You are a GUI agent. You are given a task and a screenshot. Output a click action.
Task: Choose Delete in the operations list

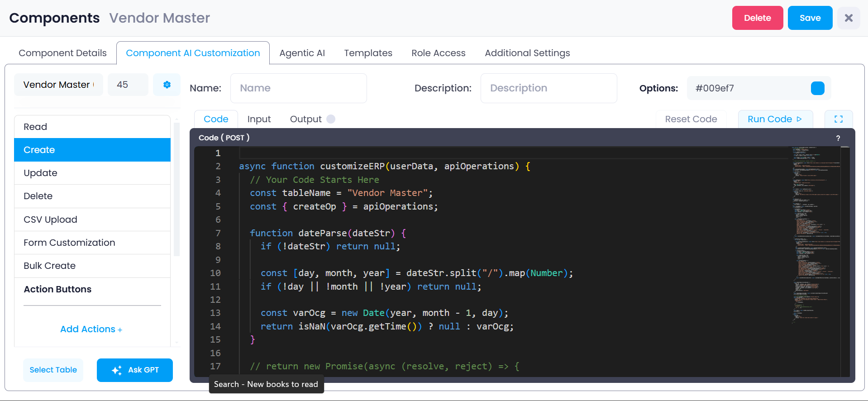tap(92, 196)
